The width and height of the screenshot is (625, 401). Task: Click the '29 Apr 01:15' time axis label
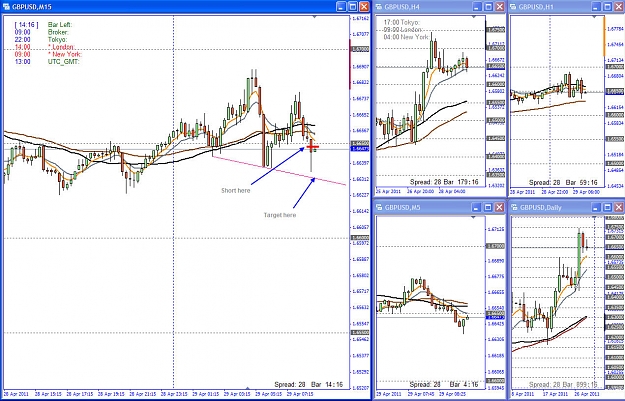(208, 394)
